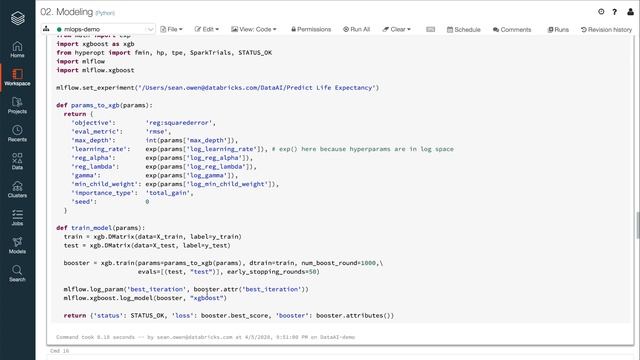Viewport: 640px width, 360px height.
Task: Click the keyboard shortcuts icon
Action: [x=430, y=29]
